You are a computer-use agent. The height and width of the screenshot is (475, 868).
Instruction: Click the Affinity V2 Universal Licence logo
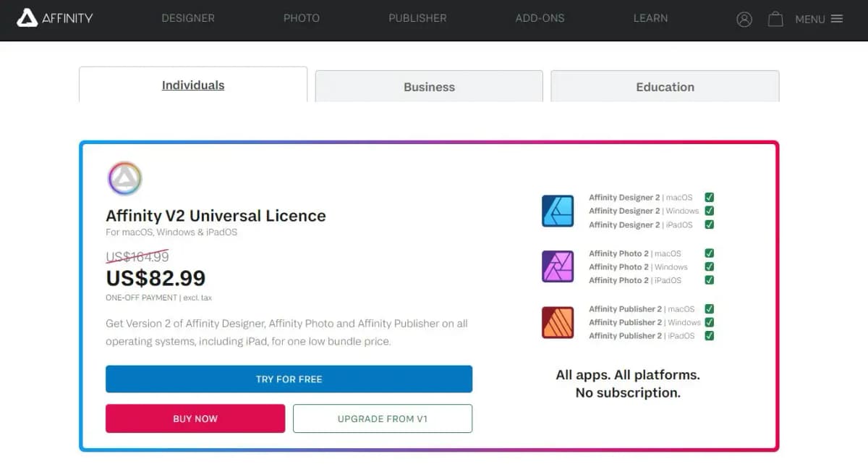click(125, 178)
